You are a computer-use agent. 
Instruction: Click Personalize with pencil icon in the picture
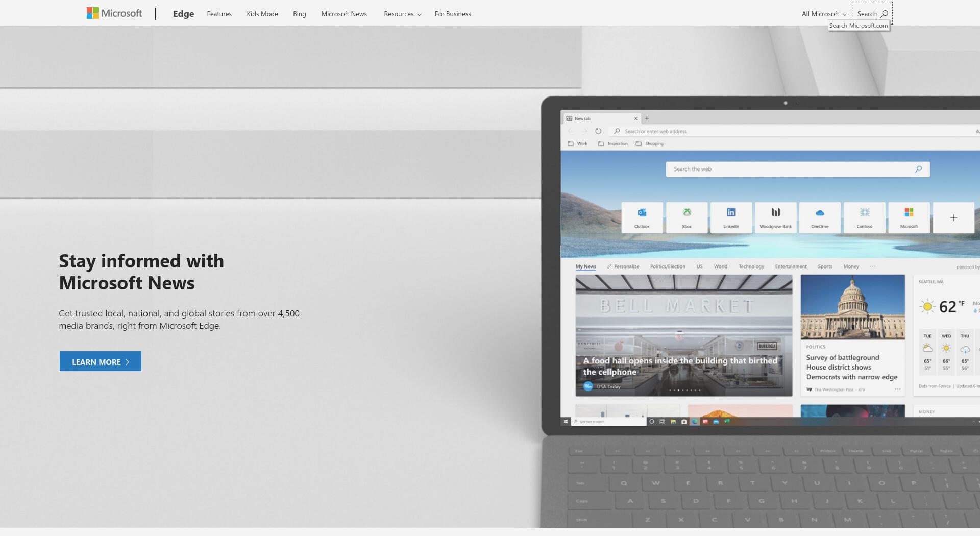pyautogui.click(x=623, y=266)
